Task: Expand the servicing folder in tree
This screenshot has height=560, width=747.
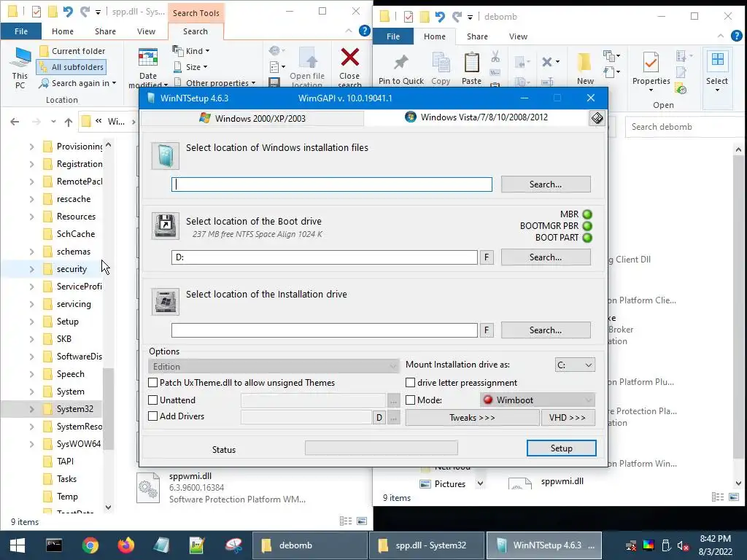Action: click(32, 304)
